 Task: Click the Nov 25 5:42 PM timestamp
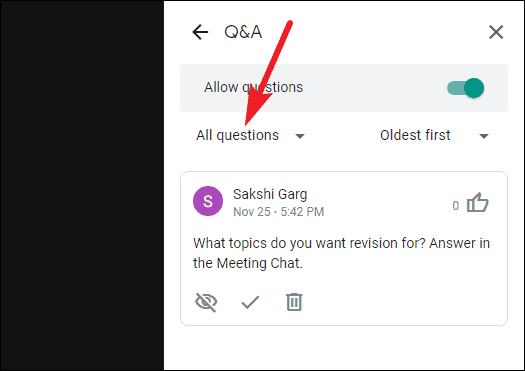coord(279,212)
